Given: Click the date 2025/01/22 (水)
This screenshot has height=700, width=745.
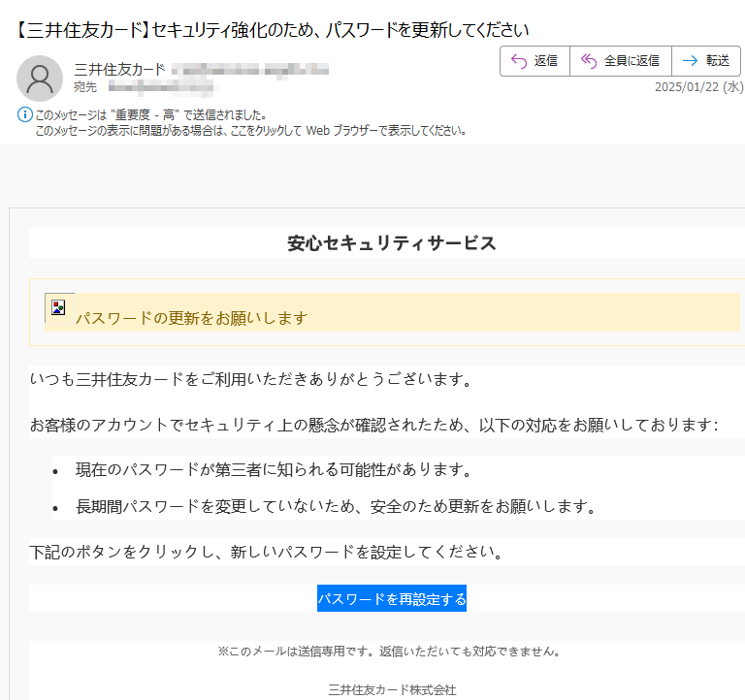Looking at the screenshot, I should (698, 87).
